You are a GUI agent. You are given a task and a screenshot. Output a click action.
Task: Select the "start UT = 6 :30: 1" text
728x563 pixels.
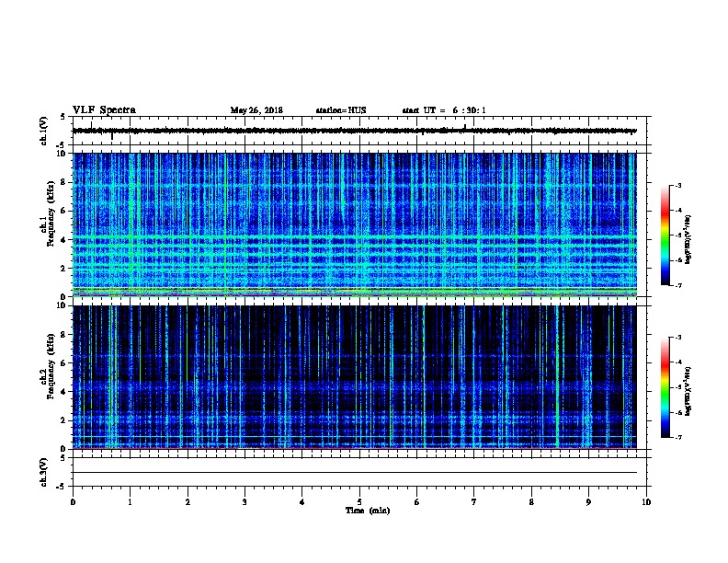pos(444,110)
